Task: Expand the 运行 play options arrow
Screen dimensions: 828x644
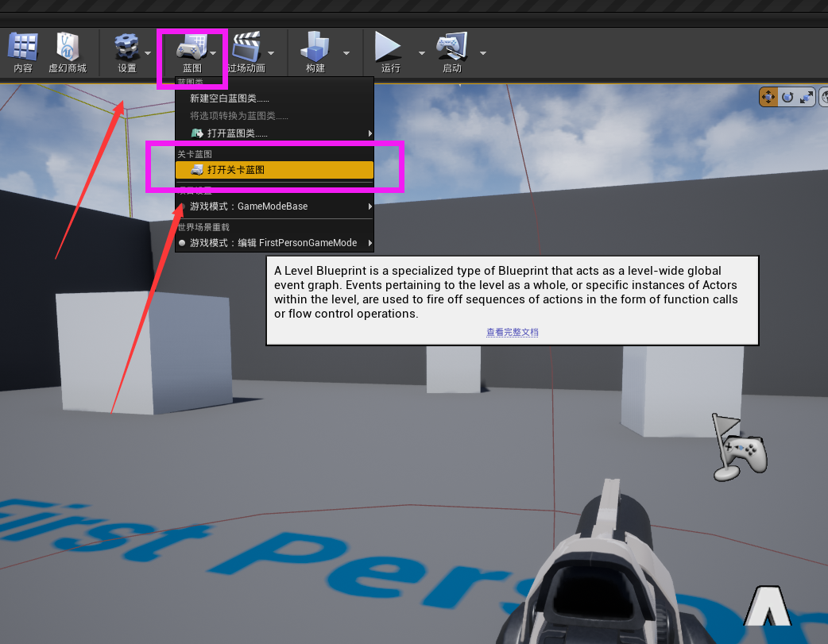Action: pyautogui.click(x=421, y=52)
